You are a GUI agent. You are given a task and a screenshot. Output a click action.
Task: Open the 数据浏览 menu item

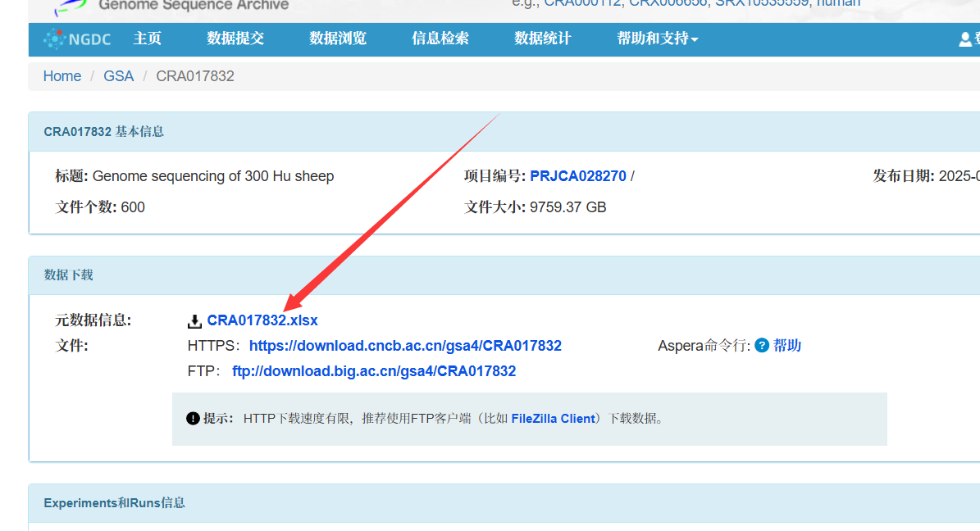pos(338,39)
